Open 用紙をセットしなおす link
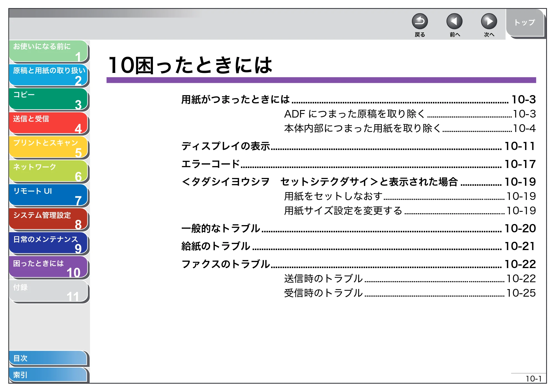The height and width of the screenshot is (392, 555). [410, 196]
